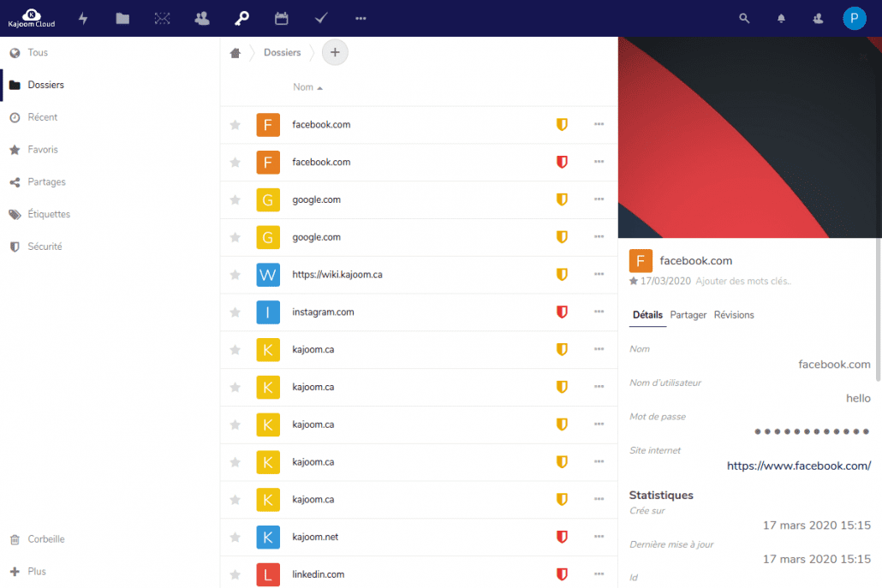
Task: Sort the list by Nom column
Action: (x=307, y=87)
